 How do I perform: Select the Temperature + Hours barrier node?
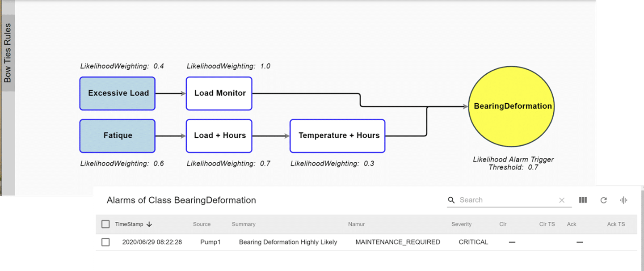pyautogui.click(x=338, y=135)
